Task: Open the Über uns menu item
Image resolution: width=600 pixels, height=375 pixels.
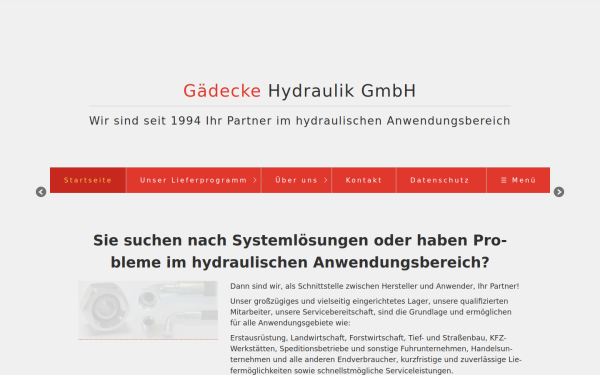Action: pyautogui.click(x=297, y=180)
